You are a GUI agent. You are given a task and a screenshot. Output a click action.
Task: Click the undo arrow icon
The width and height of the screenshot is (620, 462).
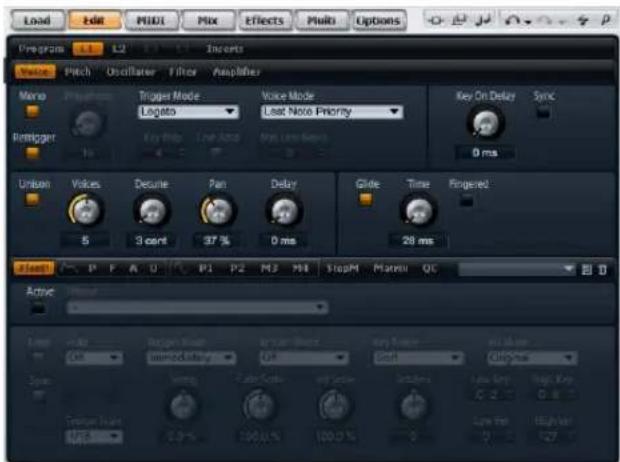pos(513,20)
